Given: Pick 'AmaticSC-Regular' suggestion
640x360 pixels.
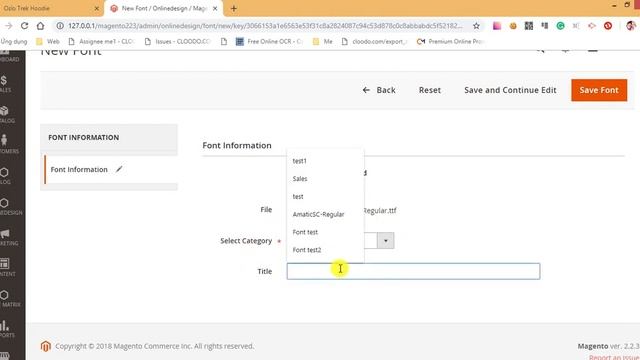Looking at the screenshot, I should pyautogui.click(x=318, y=214).
